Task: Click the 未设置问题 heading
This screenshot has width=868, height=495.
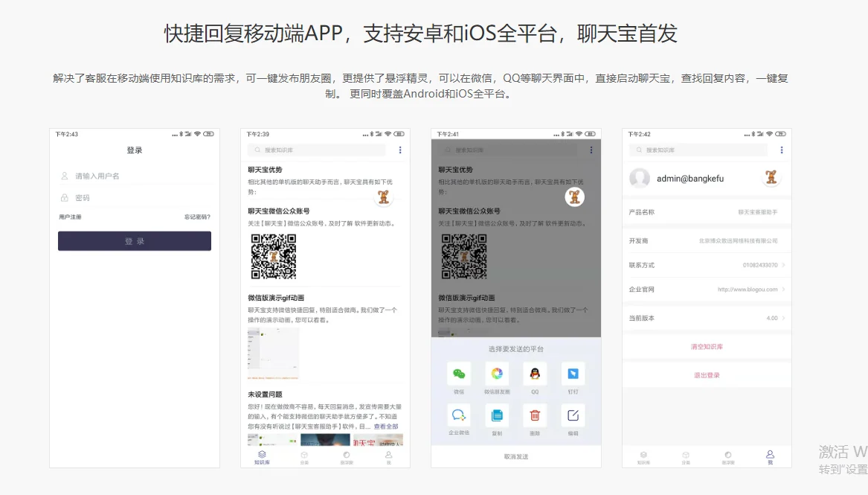Action: click(x=266, y=395)
